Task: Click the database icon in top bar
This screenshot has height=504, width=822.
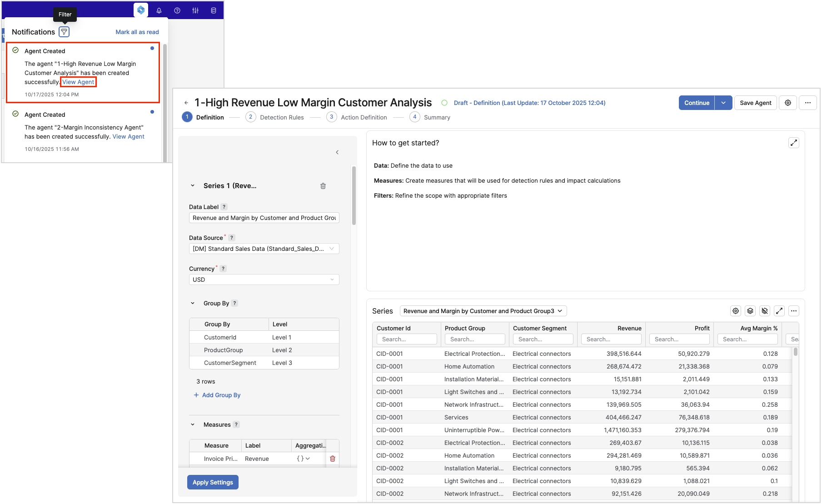Action: 214,10
